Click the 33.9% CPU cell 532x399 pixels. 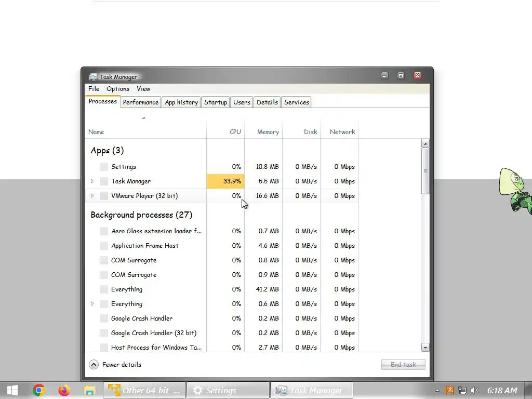coord(225,181)
